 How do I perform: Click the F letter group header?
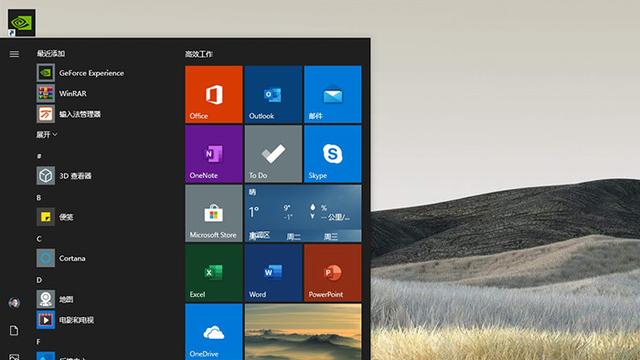(x=38, y=342)
